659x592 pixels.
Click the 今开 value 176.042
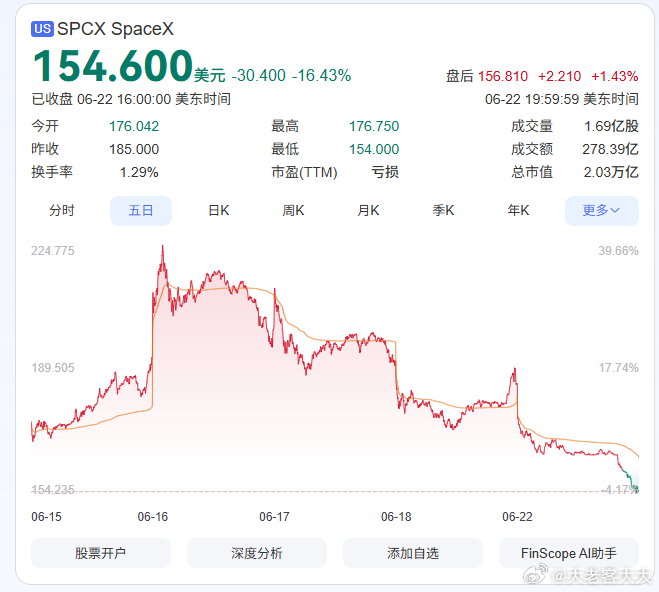click(x=134, y=126)
